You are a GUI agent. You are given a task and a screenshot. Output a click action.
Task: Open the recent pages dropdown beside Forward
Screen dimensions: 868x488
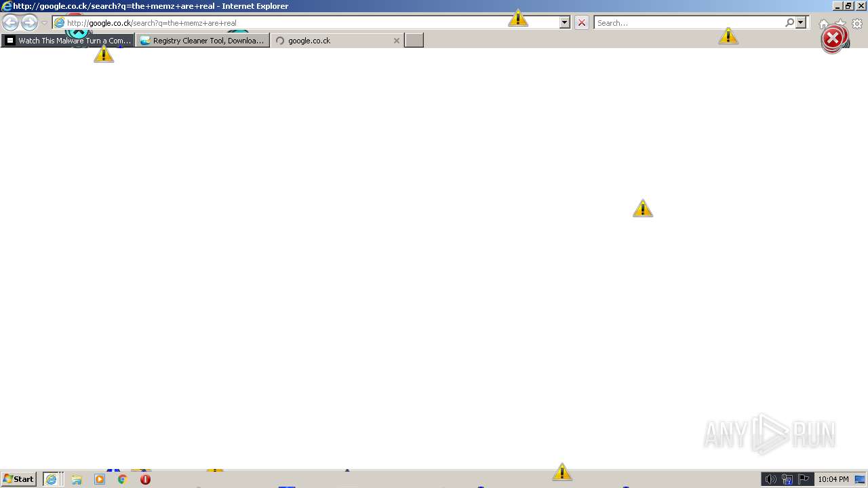(x=44, y=22)
